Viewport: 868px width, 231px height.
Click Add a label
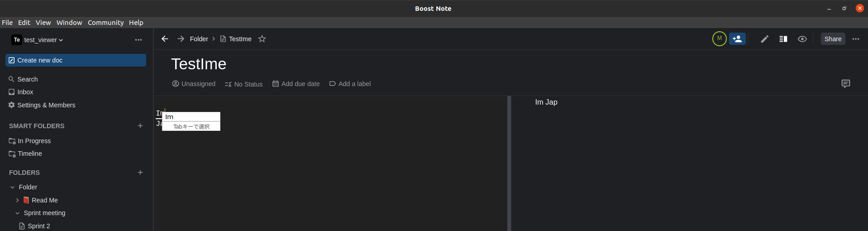point(350,84)
